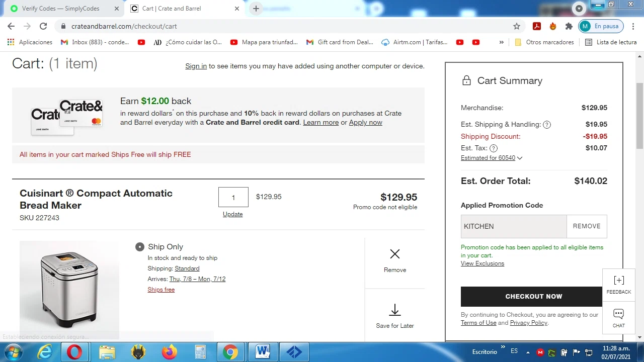
Task: Open the FEEDBACK side widget
Action: [619, 285]
